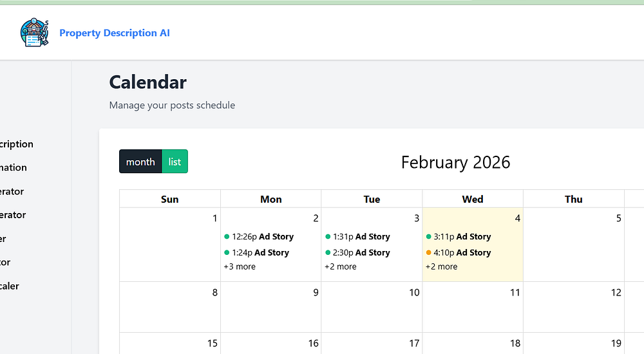Expand +2 more events on Tuesday 3
The image size is (644, 354).
(x=341, y=266)
